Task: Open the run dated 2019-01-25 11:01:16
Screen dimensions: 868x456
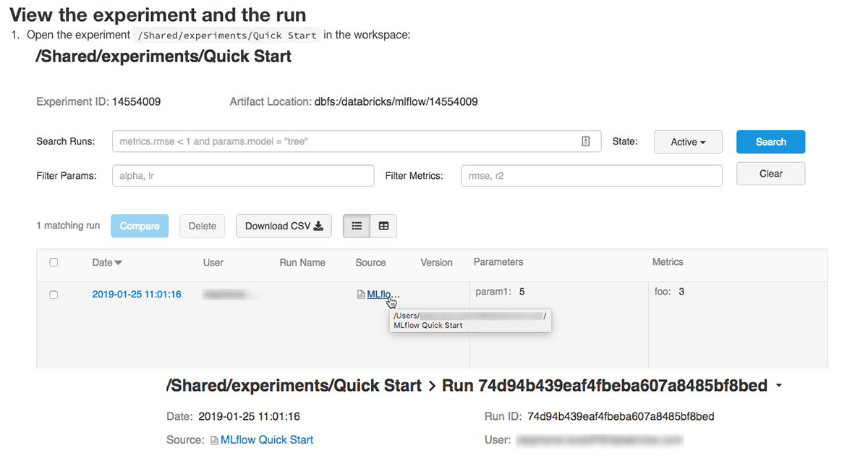Action: coord(137,295)
